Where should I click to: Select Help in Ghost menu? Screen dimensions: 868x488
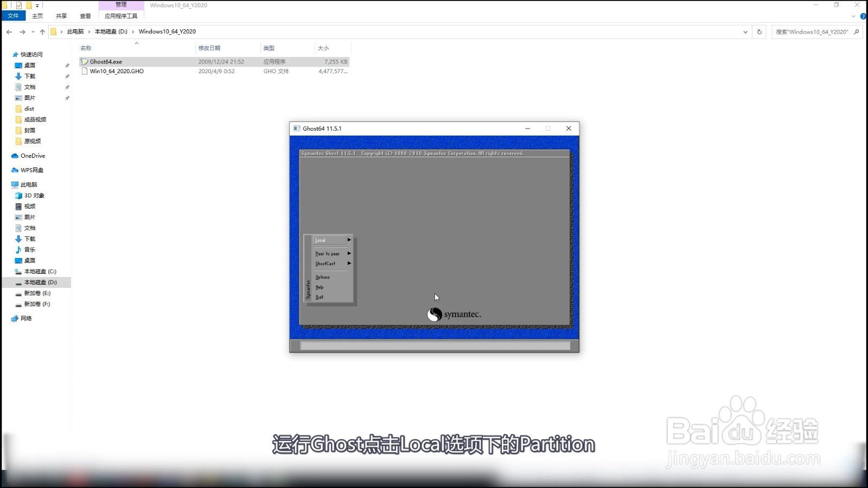click(319, 287)
